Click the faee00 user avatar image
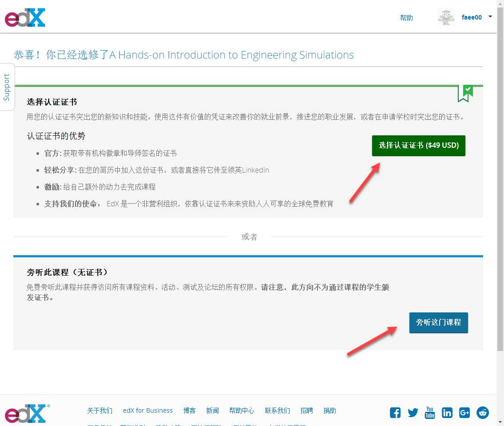This screenshot has width=504, height=426. click(446, 17)
